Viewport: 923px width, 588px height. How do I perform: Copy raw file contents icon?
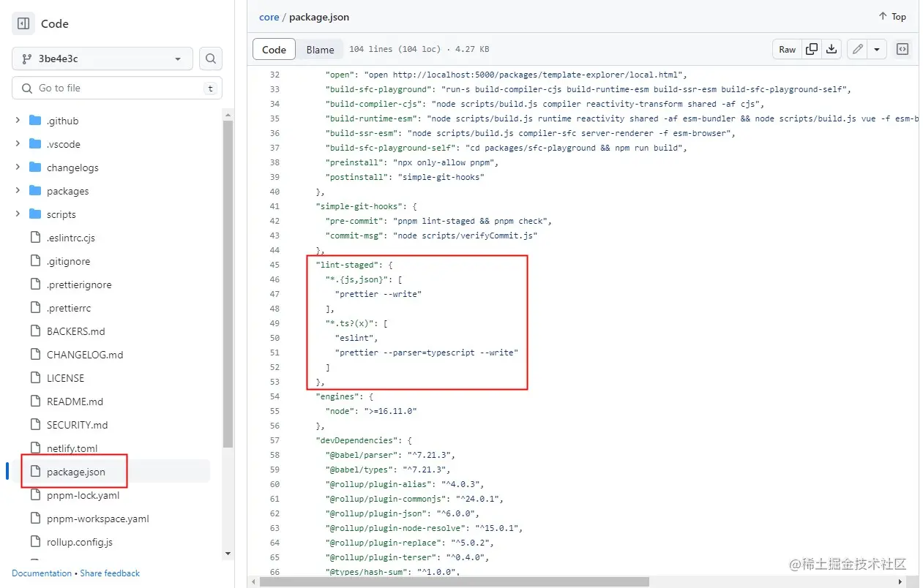click(x=812, y=49)
